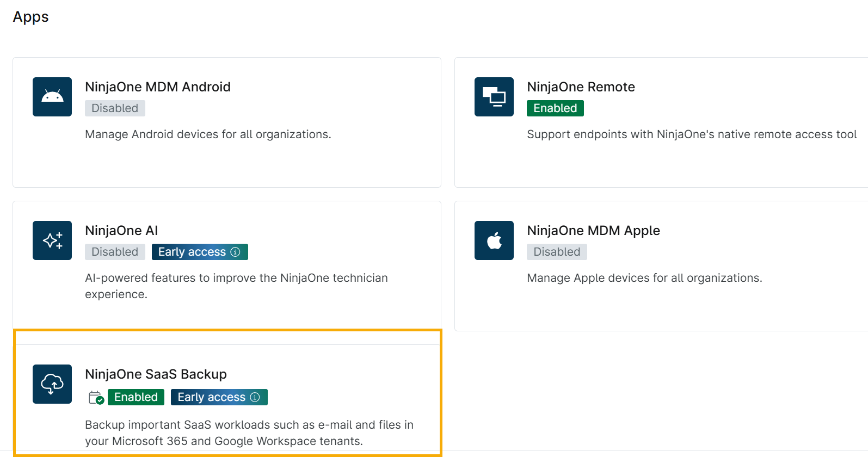Open the NinjaOne MDM Android app title

point(158,87)
